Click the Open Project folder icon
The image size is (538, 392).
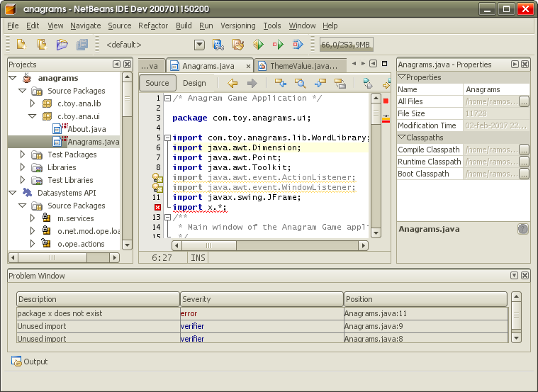click(x=62, y=45)
